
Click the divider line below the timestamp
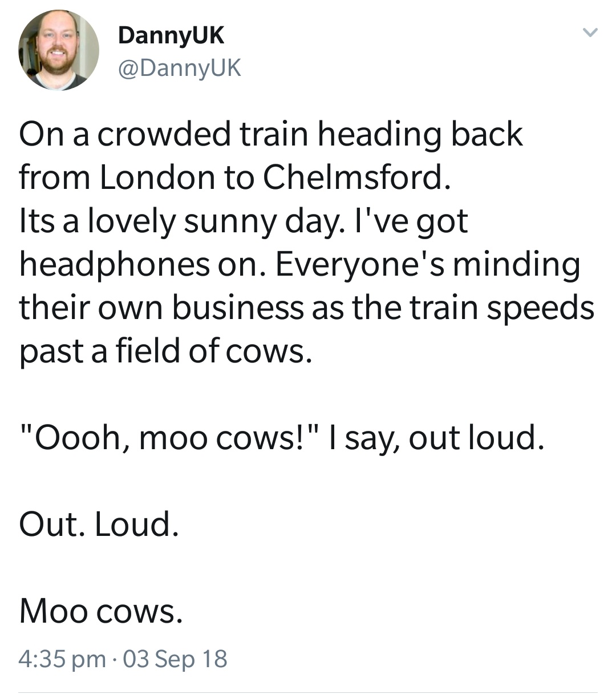coord(308,693)
